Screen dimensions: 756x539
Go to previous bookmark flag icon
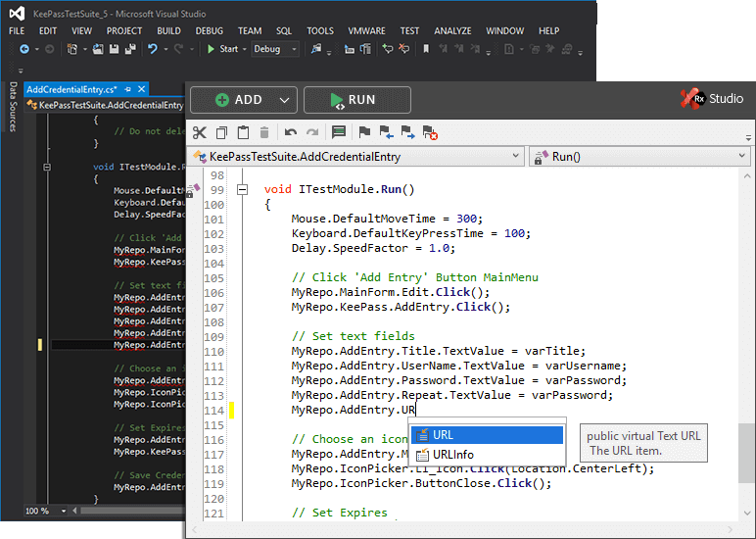pyautogui.click(x=386, y=132)
